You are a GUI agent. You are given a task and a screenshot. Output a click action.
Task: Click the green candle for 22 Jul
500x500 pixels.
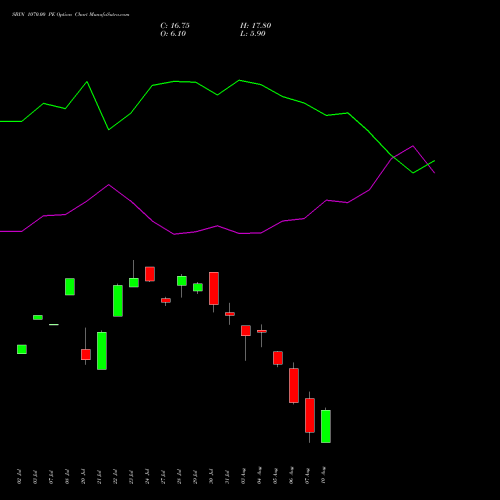tap(118, 301)
